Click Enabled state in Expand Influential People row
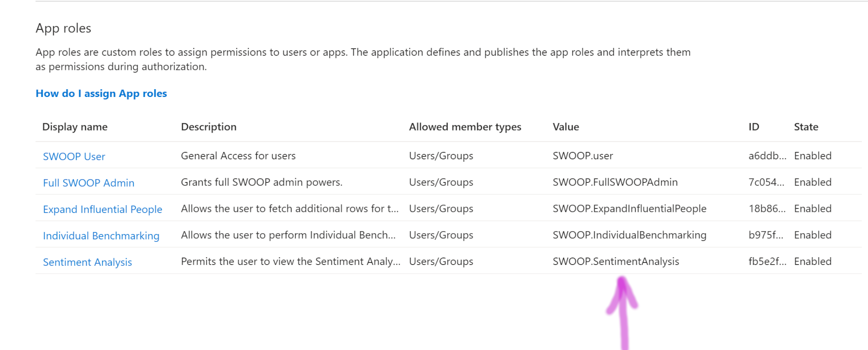 [813, 209]
